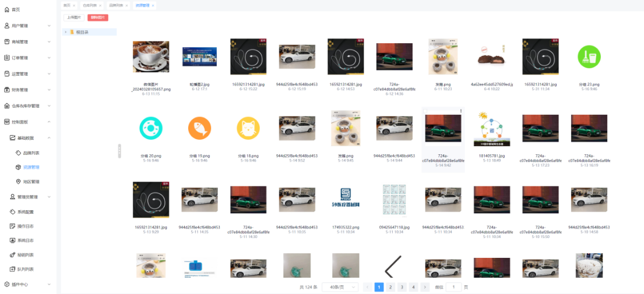The image size is (644, 294).
Task: Expand the 根目录 tree arrow
Action: [66, 31]
